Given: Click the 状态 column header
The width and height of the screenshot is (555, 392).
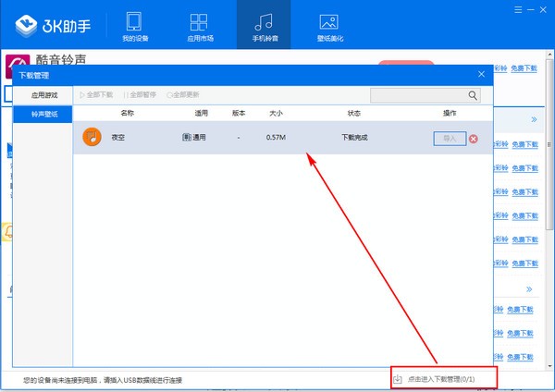Looking at the screenshot, I should coord(353,113).
